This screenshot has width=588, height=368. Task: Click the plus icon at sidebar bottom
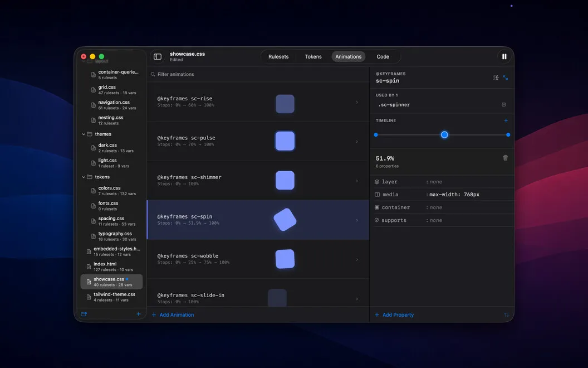pos(139,314)
